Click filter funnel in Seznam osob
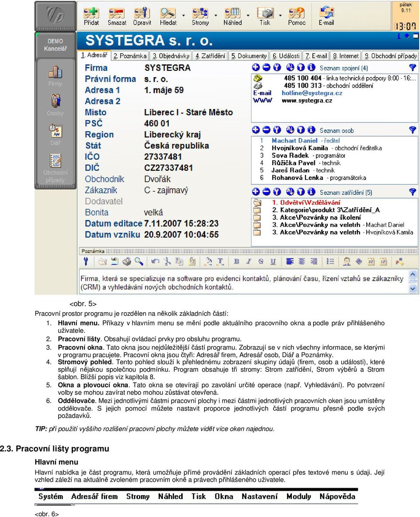Viewport: 420px width, 517px height. (413, 130)
